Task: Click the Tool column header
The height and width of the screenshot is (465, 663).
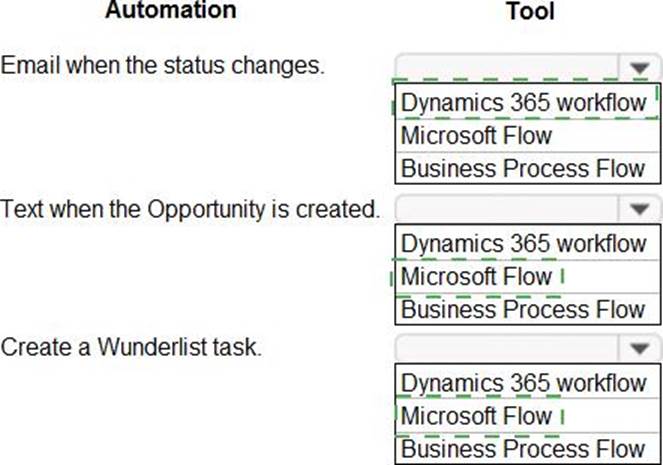Action: 530,11
